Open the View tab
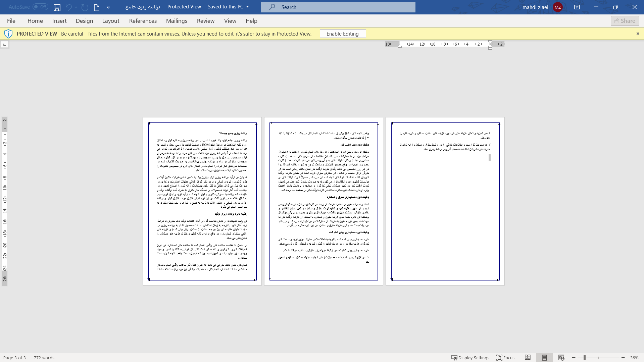This screenshot has width=644, height=362. (x=230, y=21)
